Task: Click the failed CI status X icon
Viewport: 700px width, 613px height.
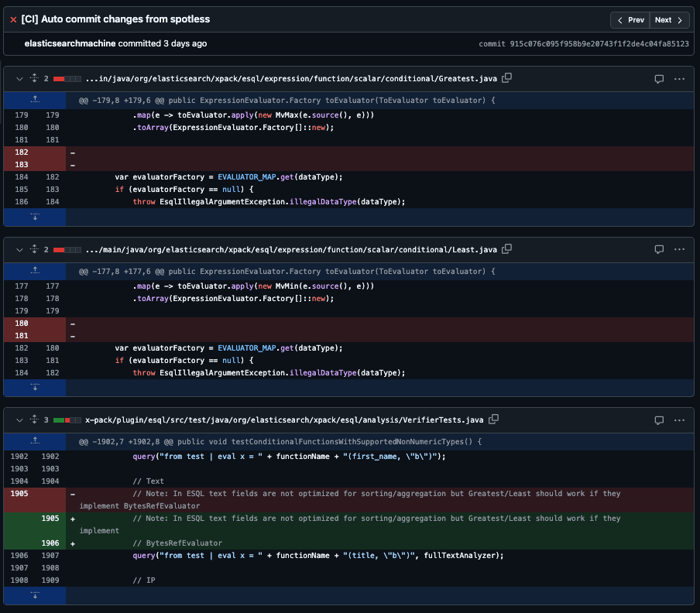Action: 13,19
